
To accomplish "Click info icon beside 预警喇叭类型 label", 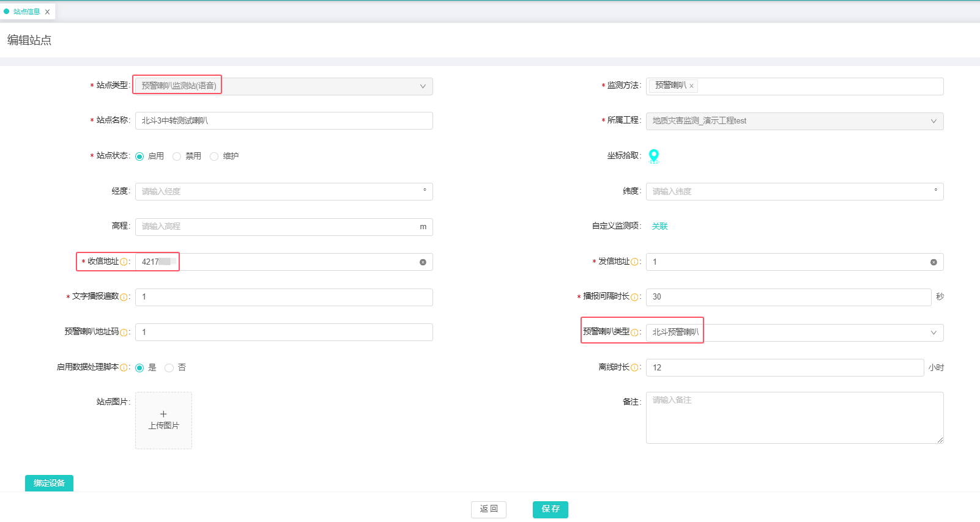I will [x=634, y=333].
